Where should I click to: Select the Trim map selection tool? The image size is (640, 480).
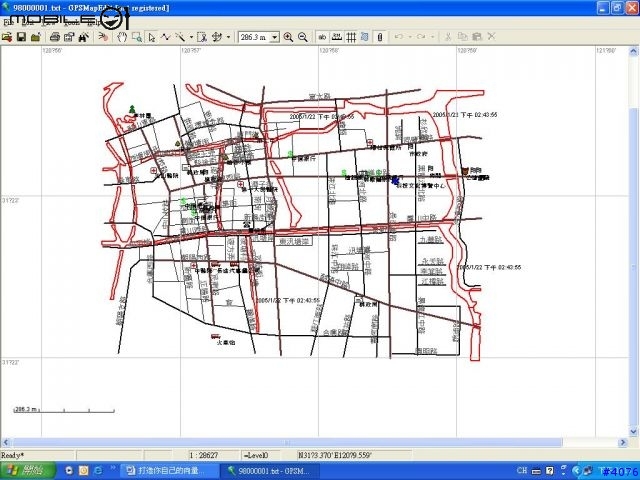pyautogui.click(x=202, y=37)
